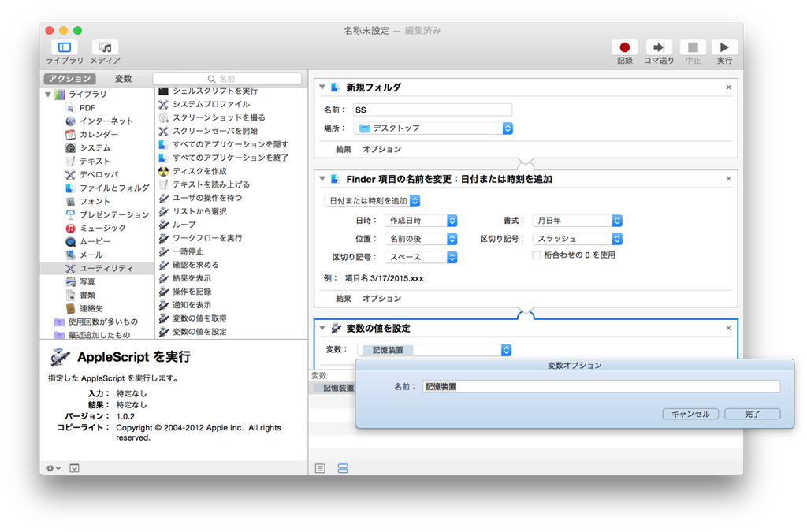Select the ディスクを作成 action
Image resolution: width=807 pixels, height=532 pixels.
pyautogui.click(x=199, y=171)
